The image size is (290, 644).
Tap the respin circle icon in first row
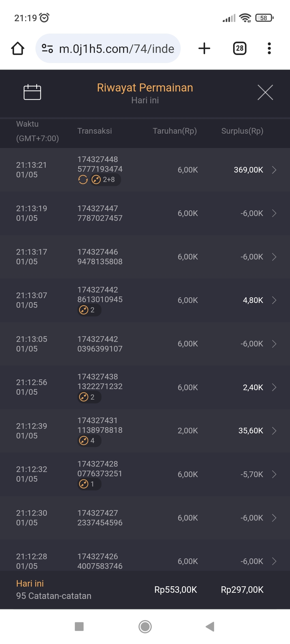pyautogui.click(x=83, y=180)
